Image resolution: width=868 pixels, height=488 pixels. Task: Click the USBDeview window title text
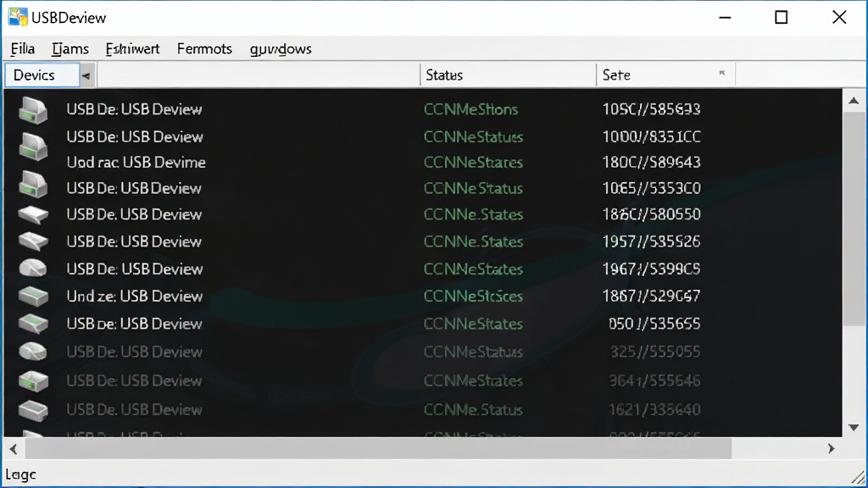tap(69, 18)
